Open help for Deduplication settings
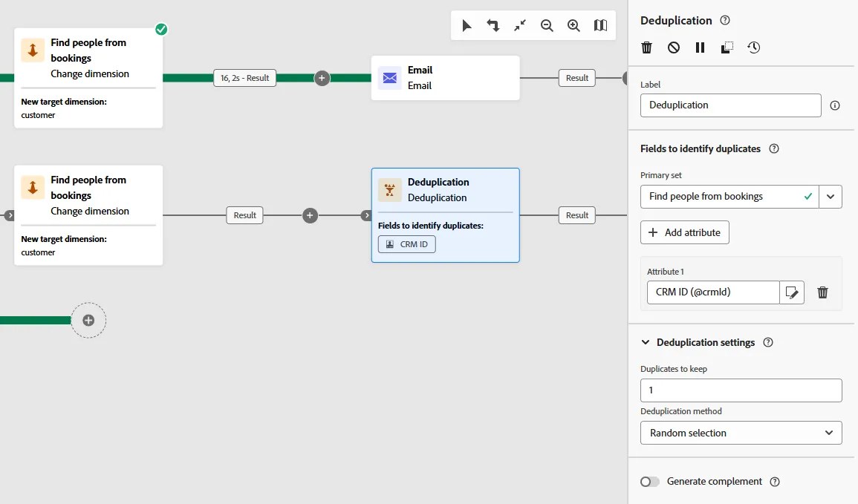The image size is (858, 504). (768, 342)
